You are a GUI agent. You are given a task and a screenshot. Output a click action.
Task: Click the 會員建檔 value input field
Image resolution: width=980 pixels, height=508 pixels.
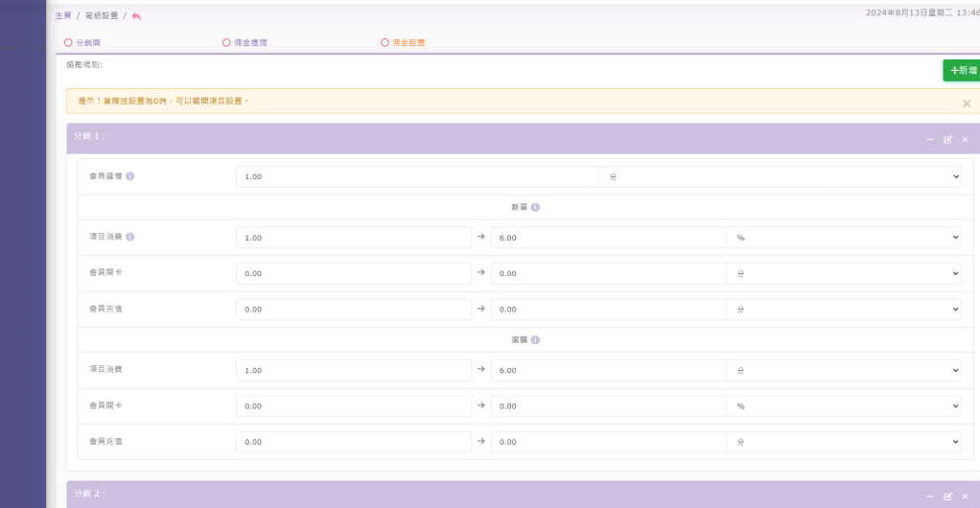pos(417,177)
